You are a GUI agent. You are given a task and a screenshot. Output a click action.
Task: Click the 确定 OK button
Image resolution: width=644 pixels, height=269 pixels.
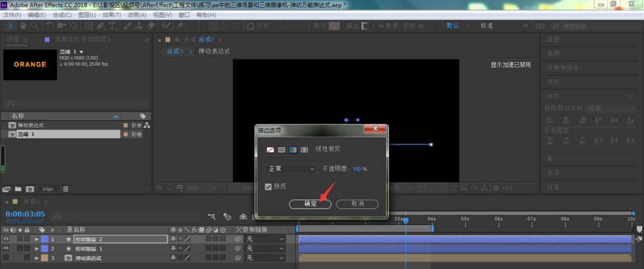coord(310,204)
